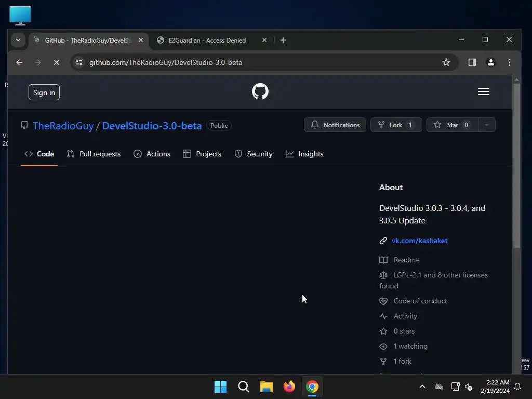
Task: Switch to the Code tab
Action: (39, 154)
